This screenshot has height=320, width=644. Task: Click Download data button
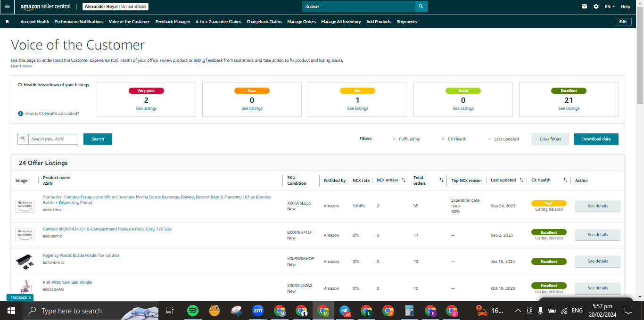pyautogui.click(x=596, y=139)
